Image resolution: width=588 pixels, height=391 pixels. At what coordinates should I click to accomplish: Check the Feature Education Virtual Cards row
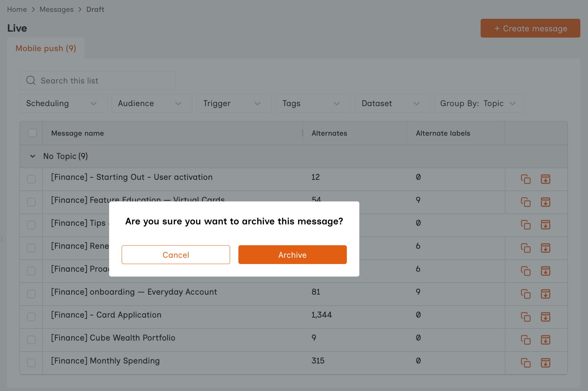31,202
